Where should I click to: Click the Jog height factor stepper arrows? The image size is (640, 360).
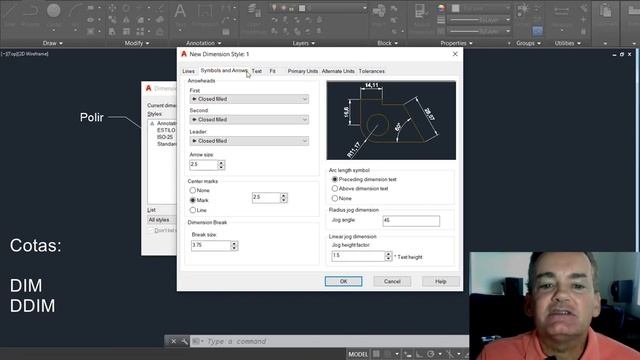pos(388,256)
